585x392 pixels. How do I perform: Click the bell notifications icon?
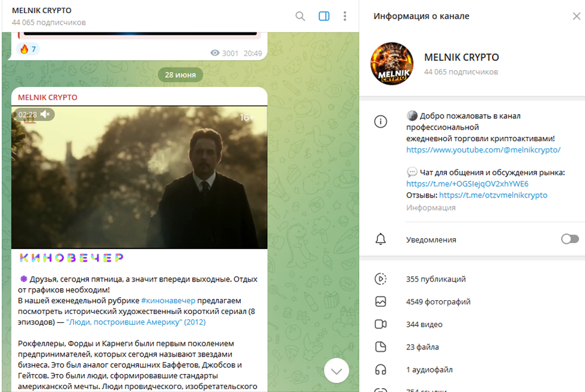click(381, 239)
